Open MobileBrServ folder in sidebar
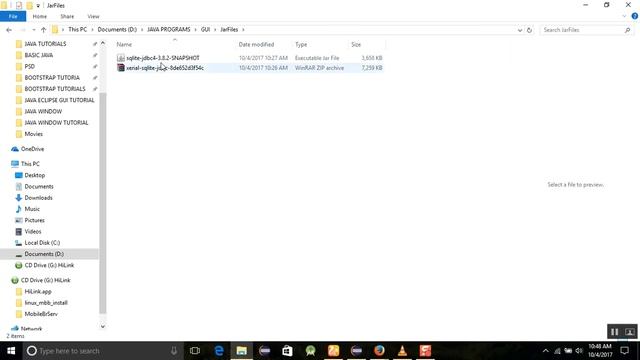 click(41, 314)
